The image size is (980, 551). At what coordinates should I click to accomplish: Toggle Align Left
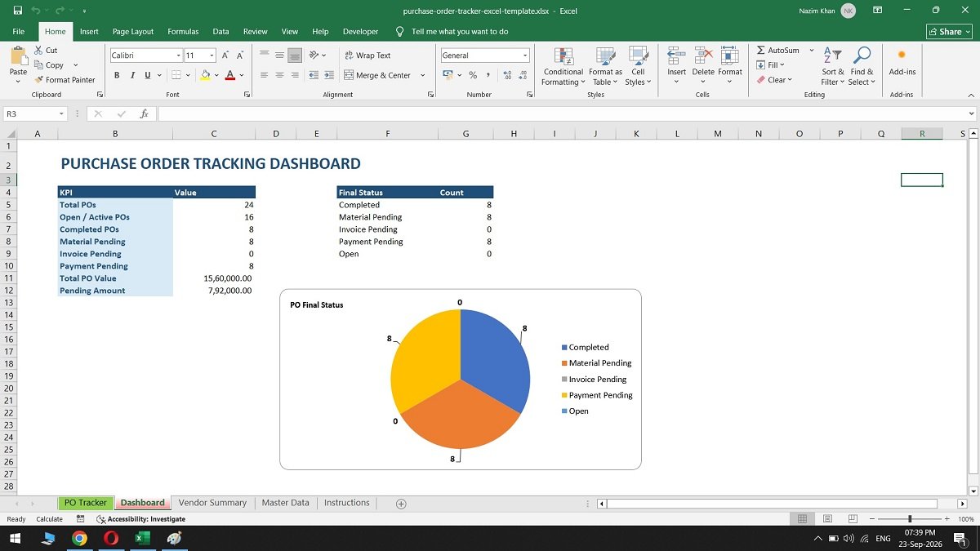(264, 75)
